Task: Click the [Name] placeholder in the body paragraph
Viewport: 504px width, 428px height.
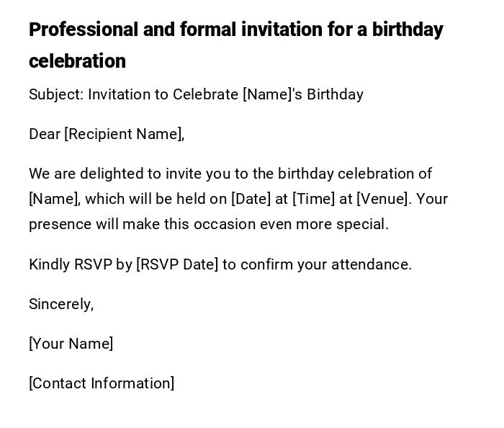Action: click(x=54, y=199)
